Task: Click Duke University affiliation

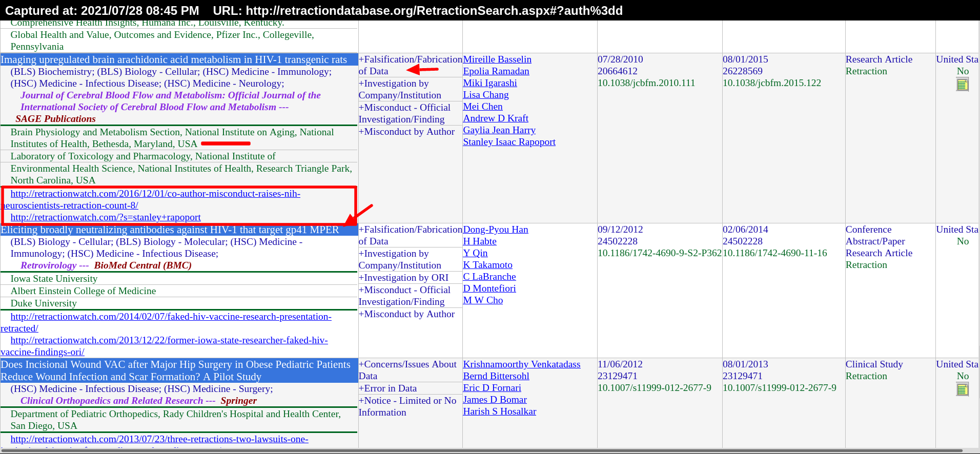Action: coord(44,303)
